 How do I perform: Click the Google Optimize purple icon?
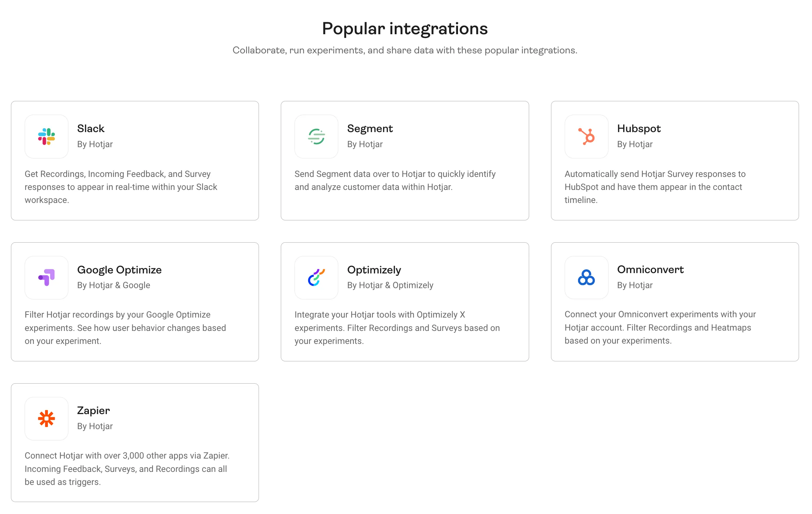coord(47,278)
